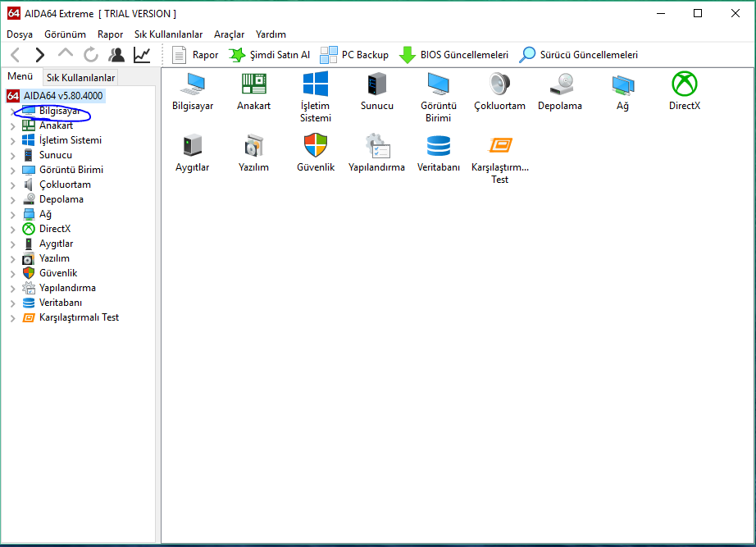Open the Yazılım software icon in main pane
Viewport: 756px width, 547px height.
click(254, 145)
